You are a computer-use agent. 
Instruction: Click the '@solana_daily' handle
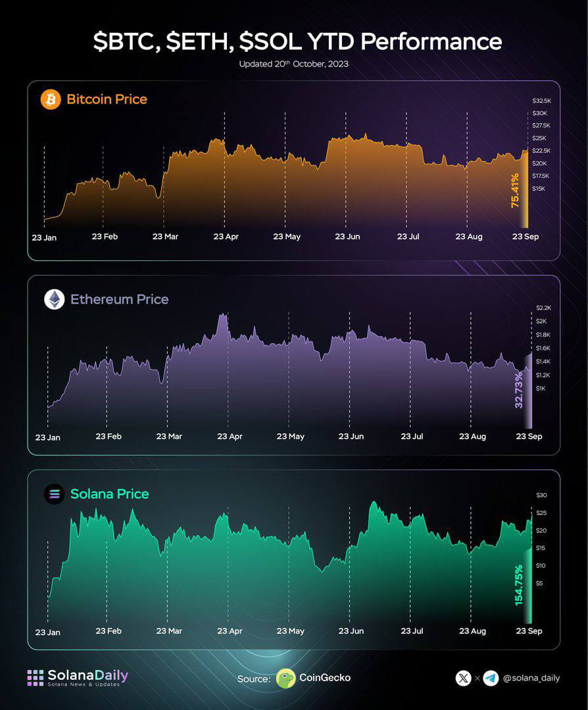tap(531, 678)
